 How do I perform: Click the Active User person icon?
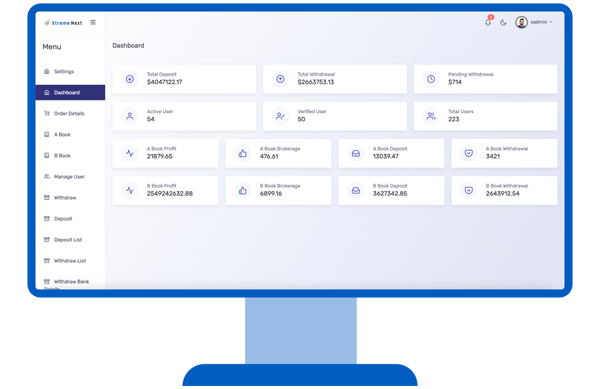(x=130, y=116)
